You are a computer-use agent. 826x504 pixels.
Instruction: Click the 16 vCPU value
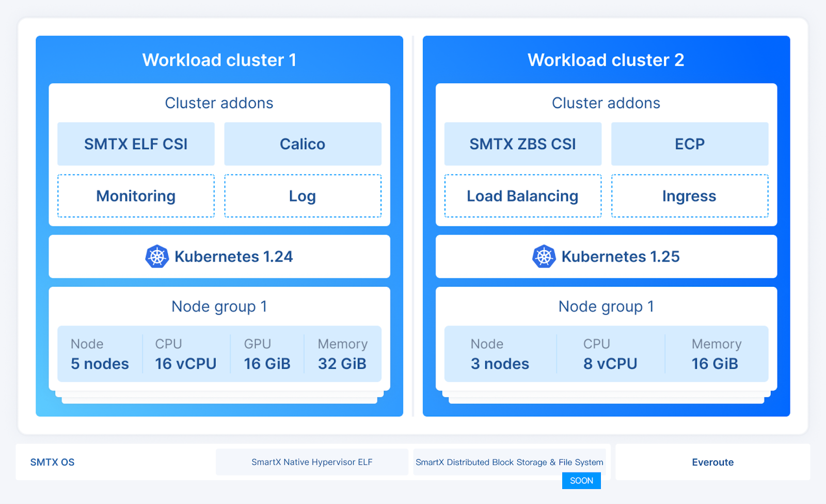point(186,364)
